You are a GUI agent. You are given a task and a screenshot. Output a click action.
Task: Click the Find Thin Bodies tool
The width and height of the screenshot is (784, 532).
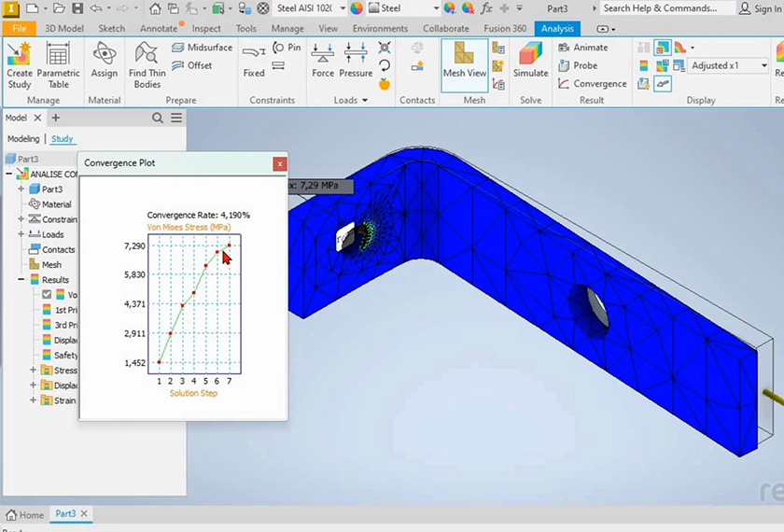(x=147, y=63)
